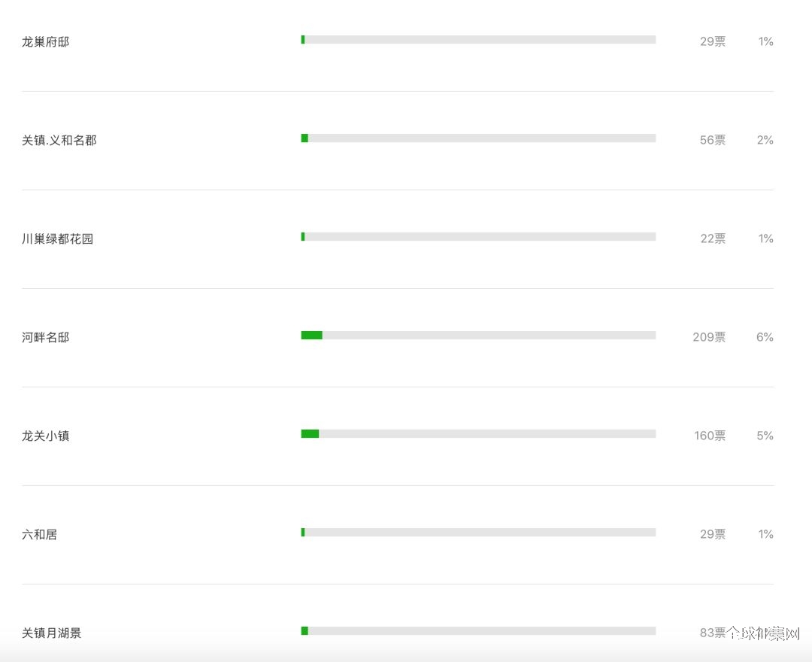Click the 22票 vote count

point(713,238)
